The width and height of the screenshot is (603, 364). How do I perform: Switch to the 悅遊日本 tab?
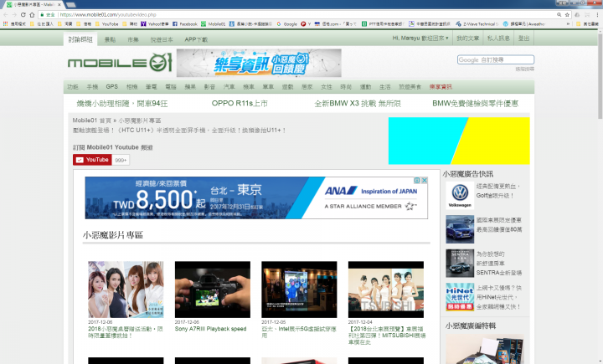point(162,39)
